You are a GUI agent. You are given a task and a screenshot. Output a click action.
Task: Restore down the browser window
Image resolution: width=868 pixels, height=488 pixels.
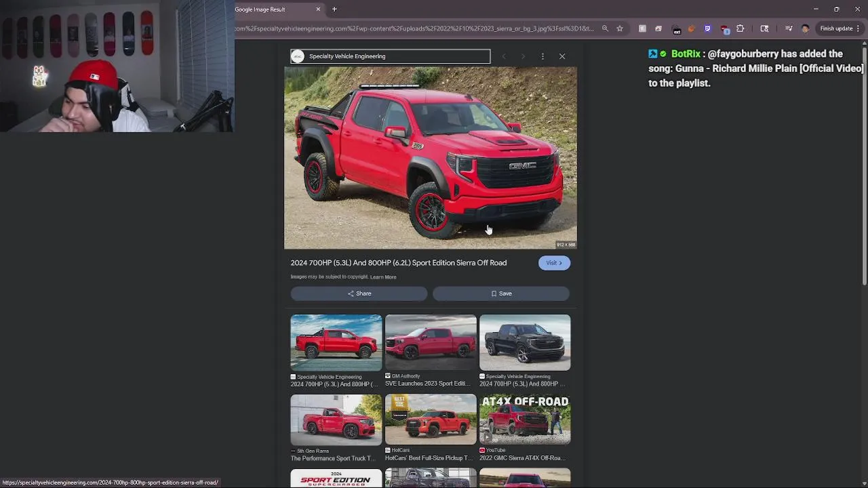(x=836, y=9)
